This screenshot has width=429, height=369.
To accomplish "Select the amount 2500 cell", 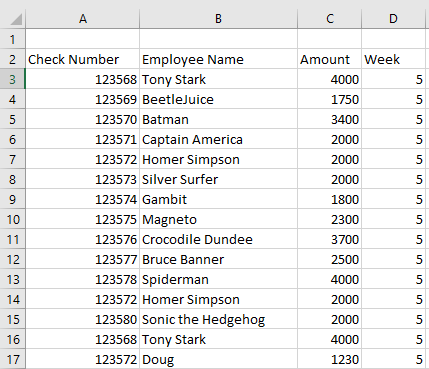I will (x=329, y=259).
